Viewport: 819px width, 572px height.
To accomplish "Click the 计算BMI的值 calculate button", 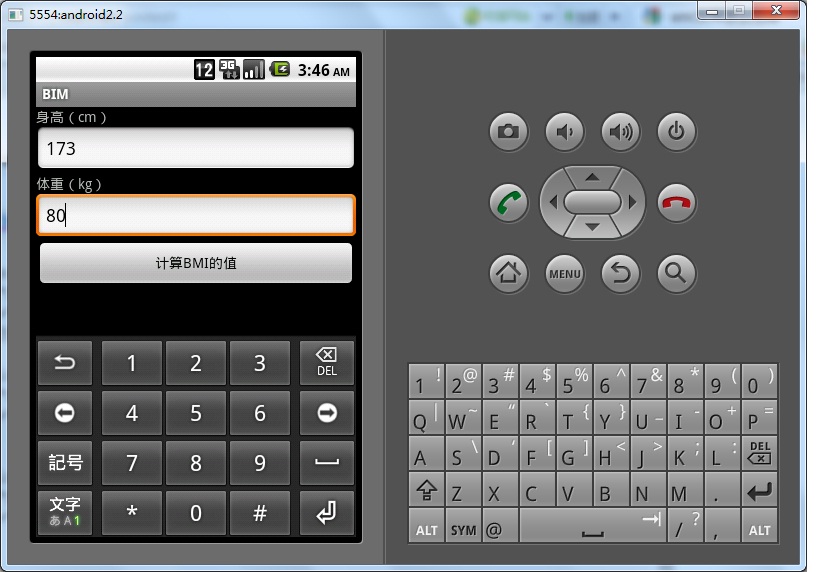I will pos(196,263).
